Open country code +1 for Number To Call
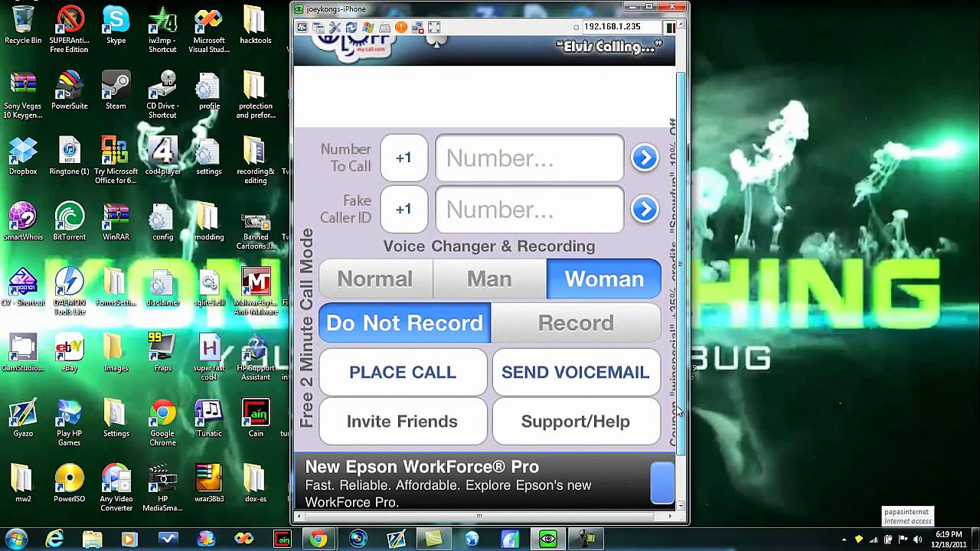 403,158
